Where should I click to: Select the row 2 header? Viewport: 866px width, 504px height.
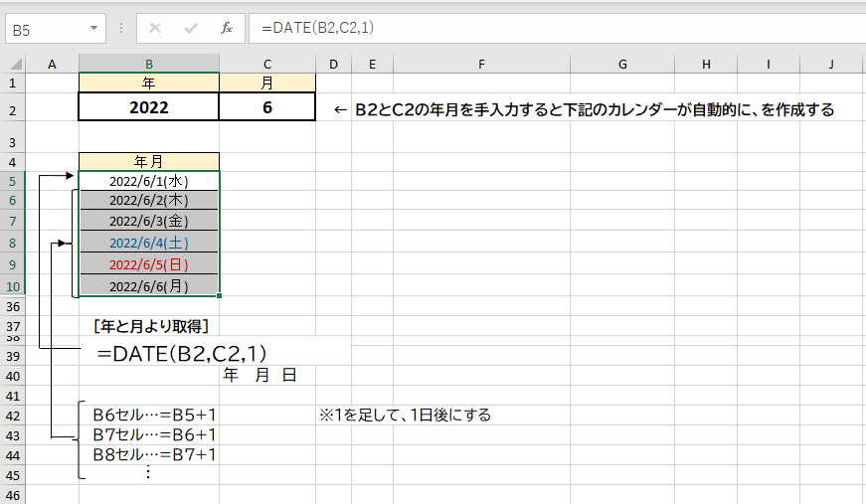pos(13,108)
